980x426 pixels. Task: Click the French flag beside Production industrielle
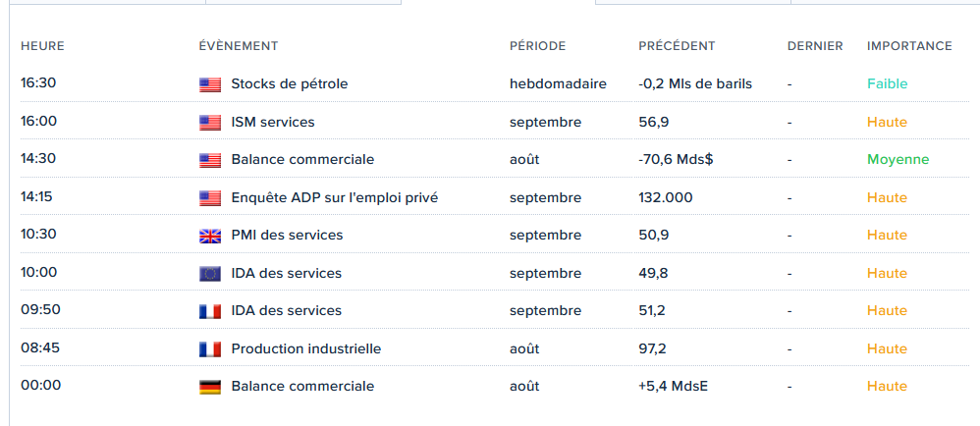210,349
